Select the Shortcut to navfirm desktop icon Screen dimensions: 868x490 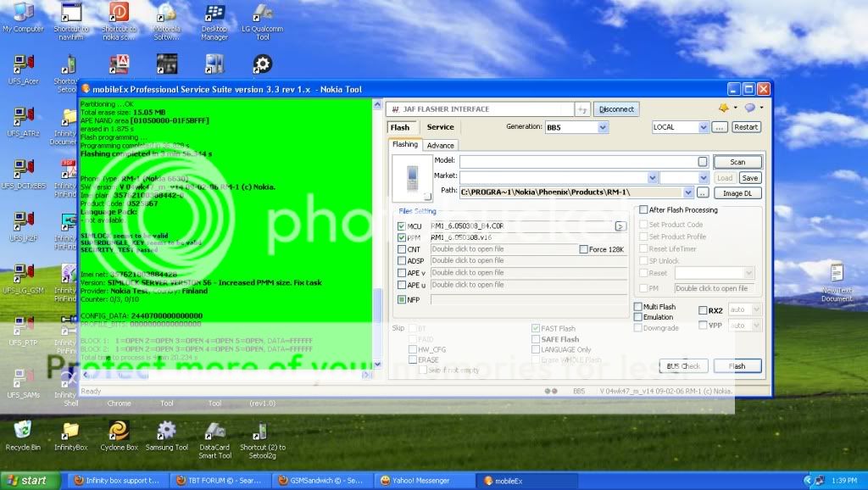pyautogui.click(x=71, y=21)
